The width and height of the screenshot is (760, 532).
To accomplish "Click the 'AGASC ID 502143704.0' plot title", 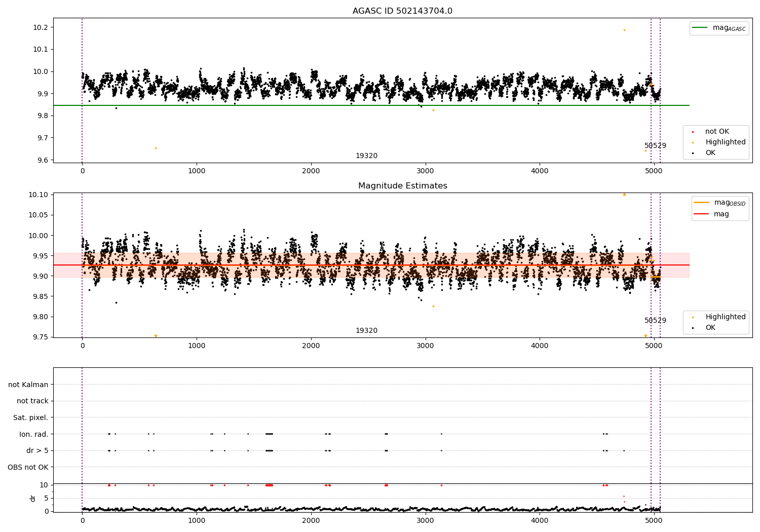I will click(x=402, y=11).
